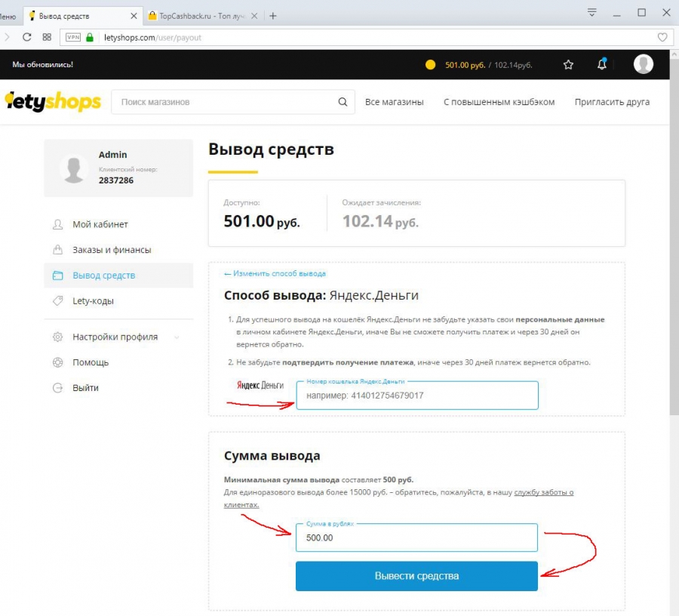Close the TopCashback.ru tab
The width and height of the screenshot is (679, 616).
254,16
